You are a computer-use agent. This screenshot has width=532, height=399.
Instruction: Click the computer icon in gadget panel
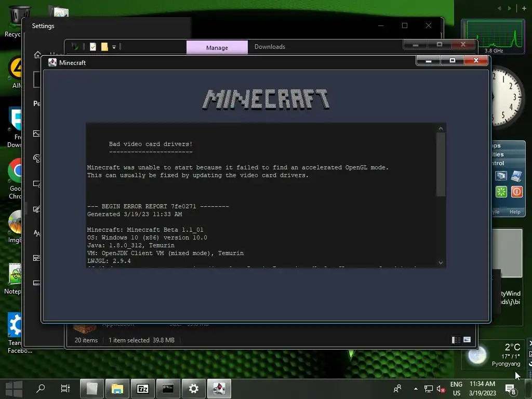click(x=517, y=176)
